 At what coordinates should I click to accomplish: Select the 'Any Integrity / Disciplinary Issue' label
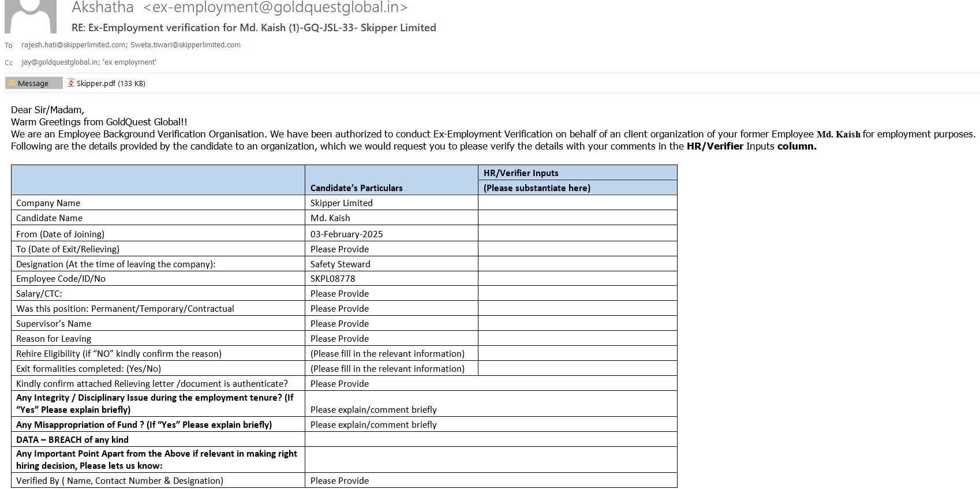click(155, 404)
